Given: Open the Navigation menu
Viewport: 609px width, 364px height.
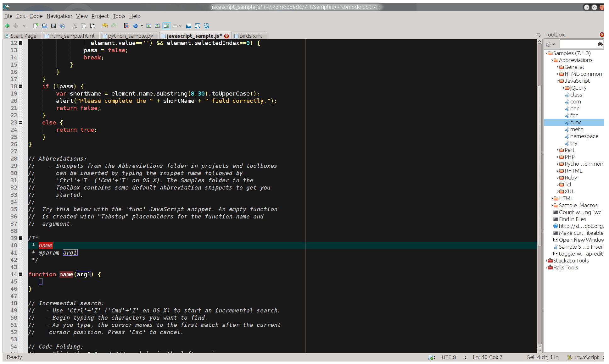Looking at the screenshot, I should click(59, 16).
